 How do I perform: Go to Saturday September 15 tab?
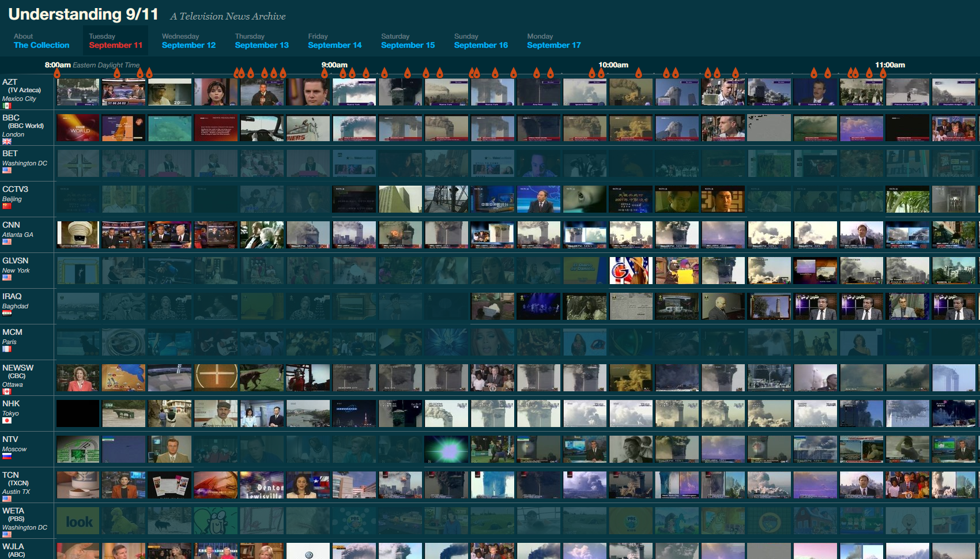click(x=408, y=41)
